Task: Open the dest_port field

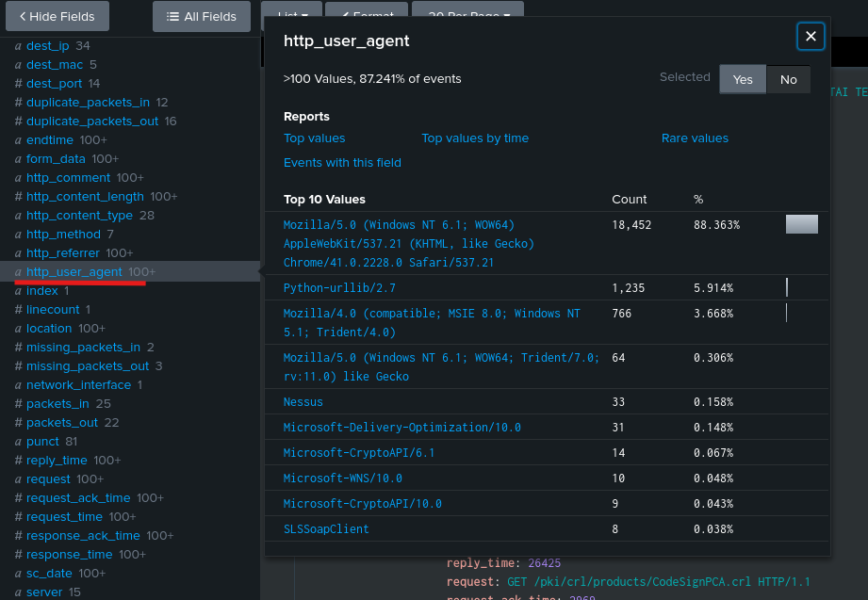Action: click(55, 84)
